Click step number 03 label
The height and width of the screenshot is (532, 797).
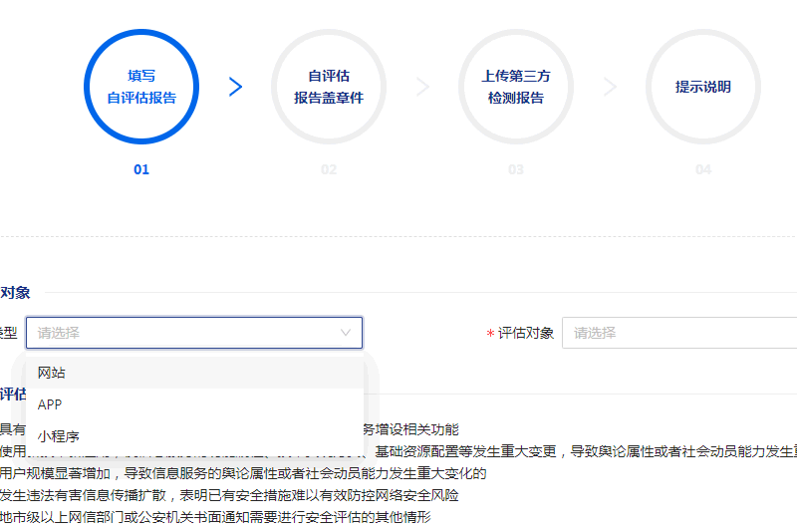(x=516, y=169)
